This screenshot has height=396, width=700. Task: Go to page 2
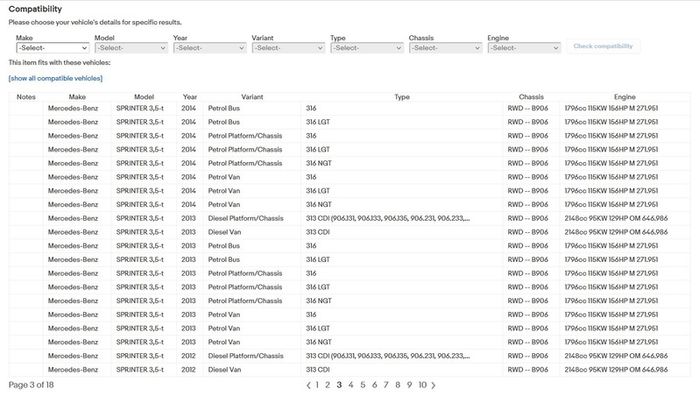(328, 385)
